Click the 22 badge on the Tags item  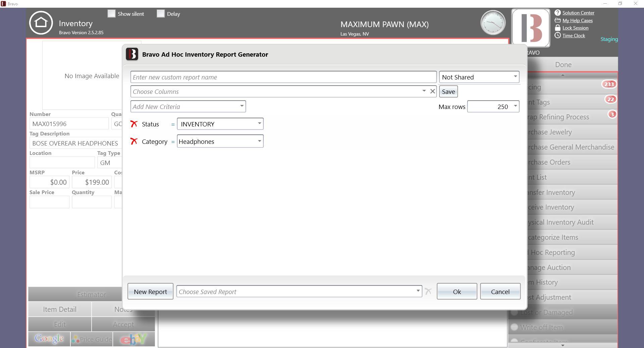click(x=610, y=99)
